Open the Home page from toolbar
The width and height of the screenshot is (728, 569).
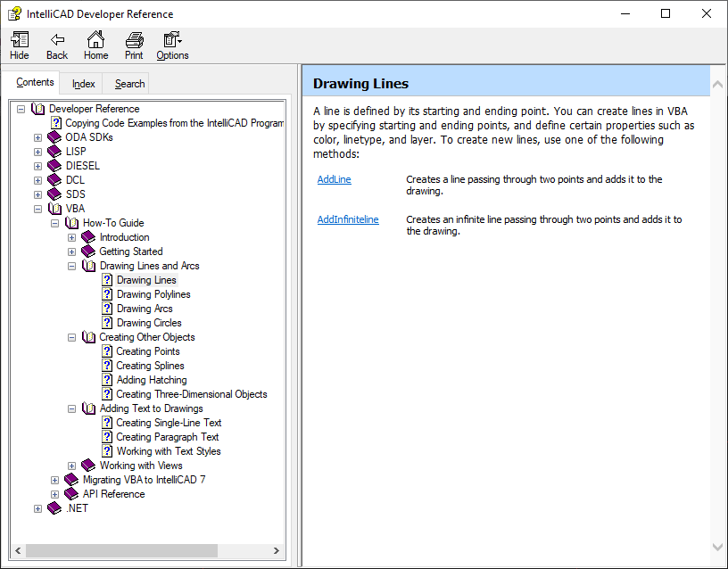pyautogui.click(x=95, y=45)
